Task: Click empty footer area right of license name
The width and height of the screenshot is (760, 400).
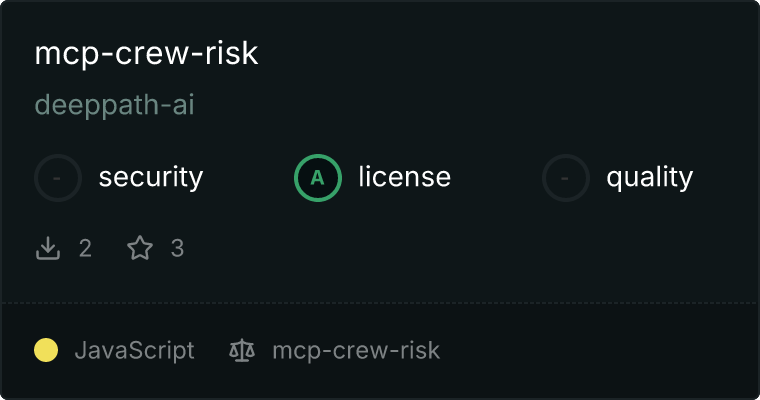Action: pos(600,351)
